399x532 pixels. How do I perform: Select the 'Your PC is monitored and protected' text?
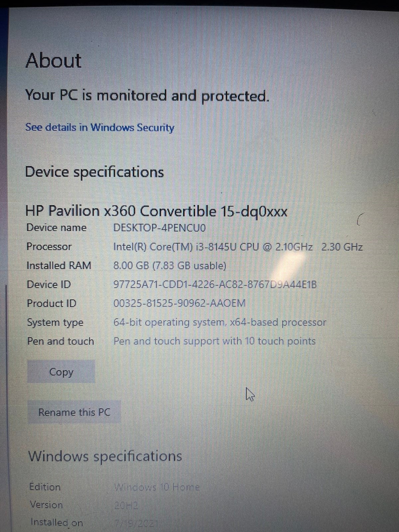[147, 96]
